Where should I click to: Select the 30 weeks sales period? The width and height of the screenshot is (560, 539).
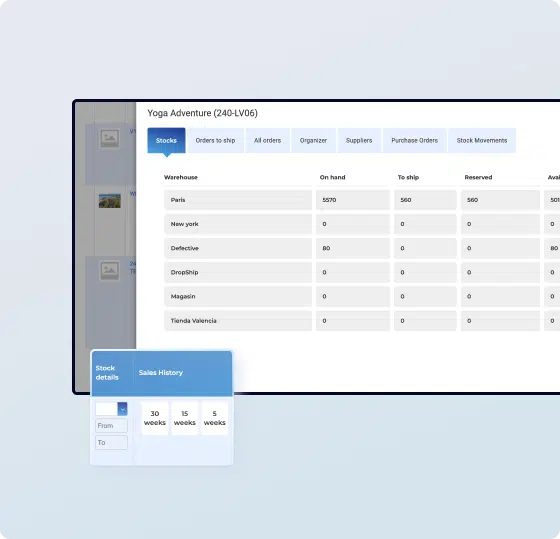click(x=155, y=418)
